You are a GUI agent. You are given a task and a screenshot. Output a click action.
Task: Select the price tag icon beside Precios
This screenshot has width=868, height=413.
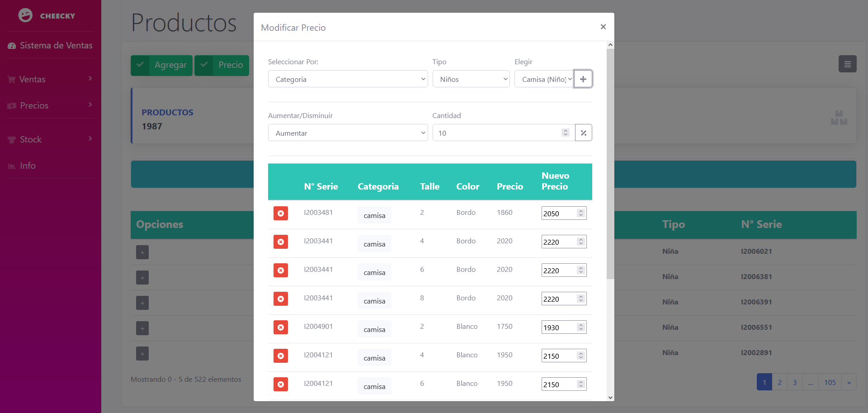coord(11,105)
